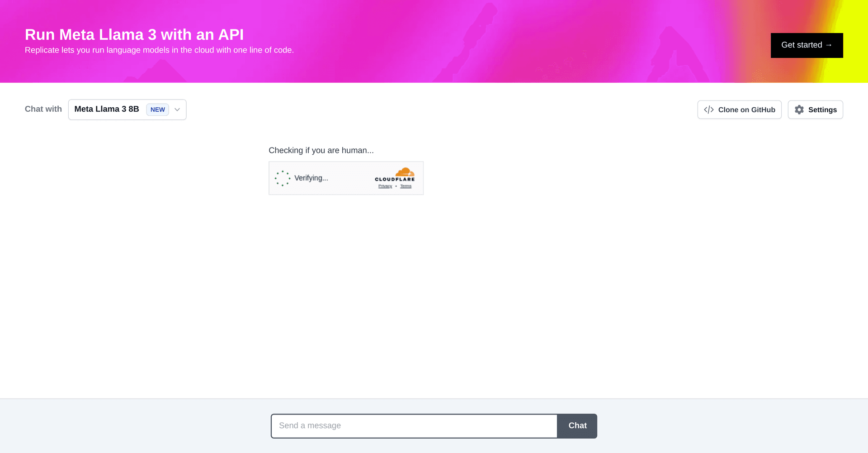Open Clone on GitHub link

pos(739,110)
